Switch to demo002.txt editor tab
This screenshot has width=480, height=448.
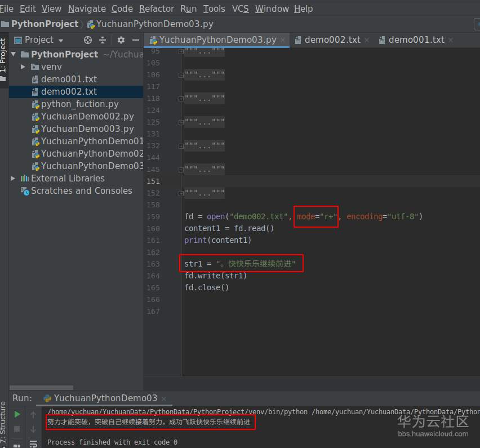coord(332,40)
